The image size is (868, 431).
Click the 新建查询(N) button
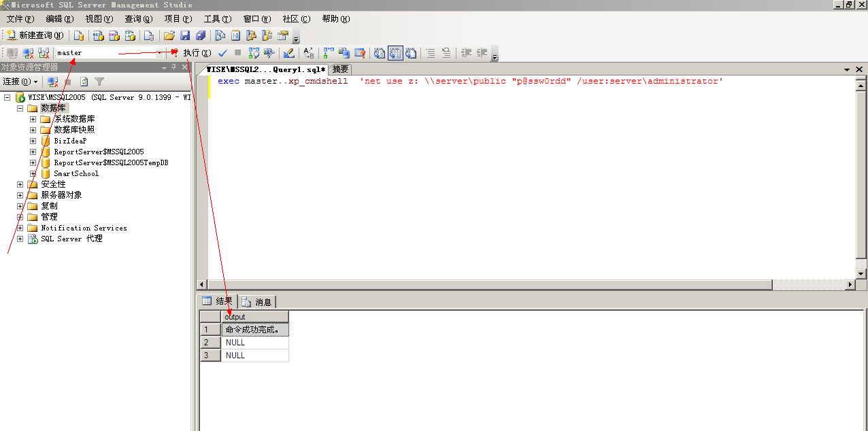click(x=35, y=35)
